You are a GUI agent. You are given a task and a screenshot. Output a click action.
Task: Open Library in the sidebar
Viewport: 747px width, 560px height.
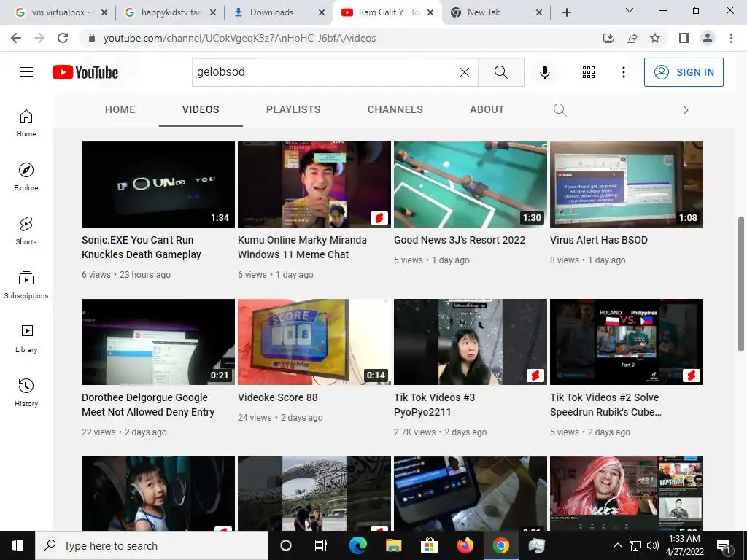26,338
